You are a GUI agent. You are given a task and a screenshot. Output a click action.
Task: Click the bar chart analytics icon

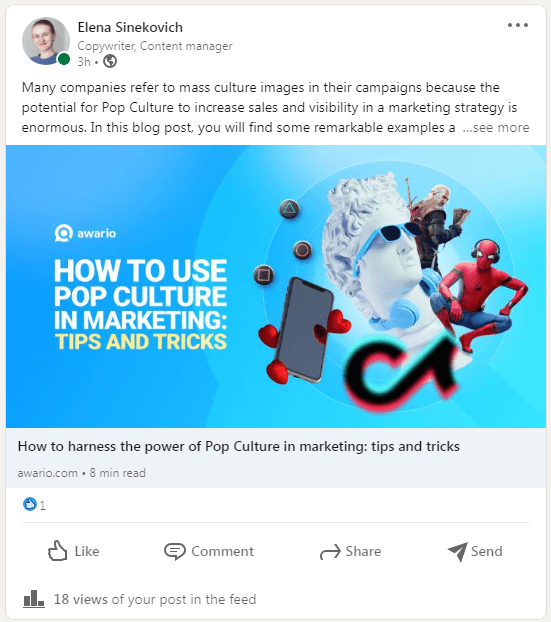pyautogui.click(x=34, y=599)
